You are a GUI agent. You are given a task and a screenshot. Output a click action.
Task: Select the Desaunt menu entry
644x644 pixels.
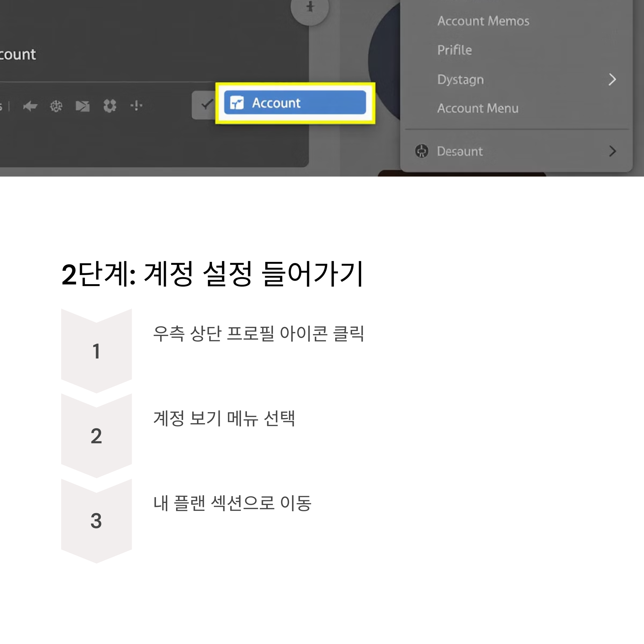click(460, 151)
